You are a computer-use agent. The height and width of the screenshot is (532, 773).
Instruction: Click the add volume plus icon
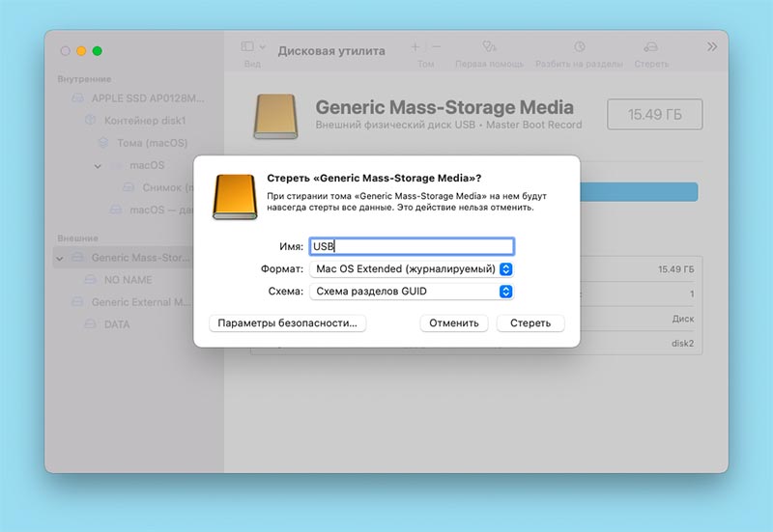tap(415, 46)
